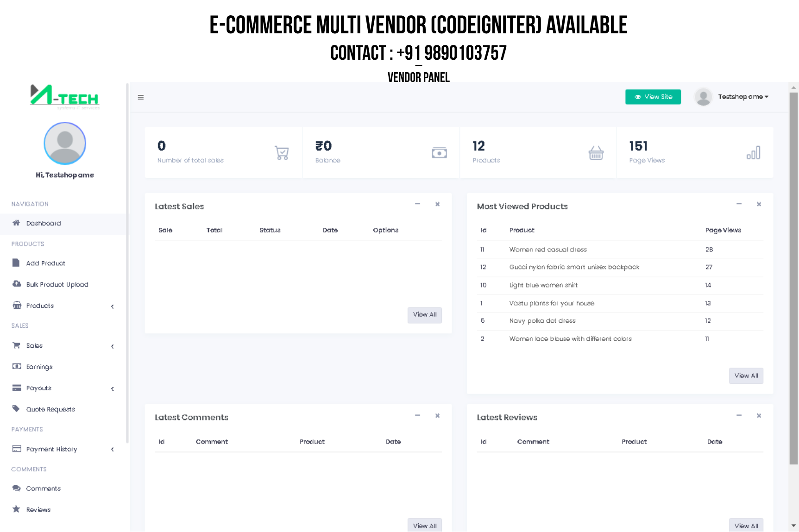The height and width of the screenshot is (532, 799).
Task: Click the shopping cart total sales icon
Action: (x=282, y=153)
